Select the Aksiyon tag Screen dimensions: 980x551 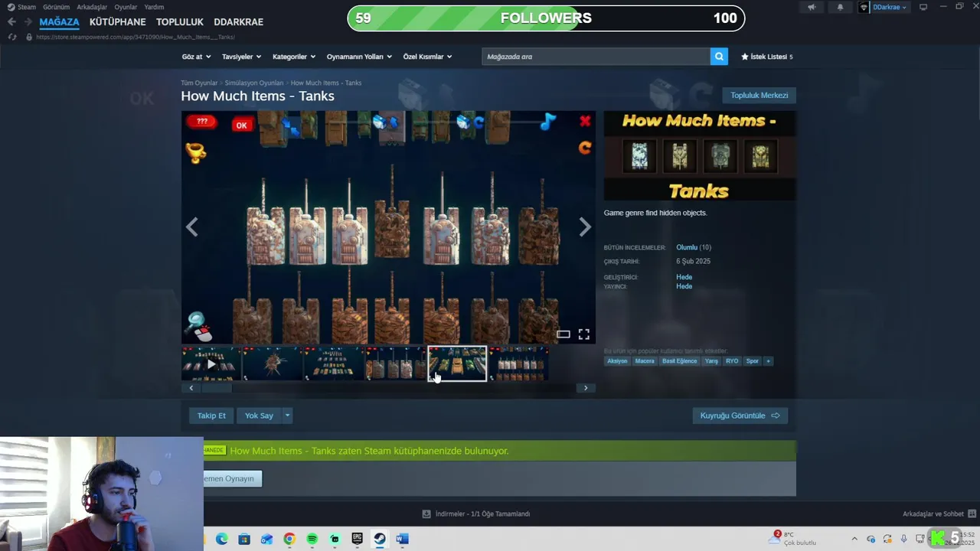[617, 361]
